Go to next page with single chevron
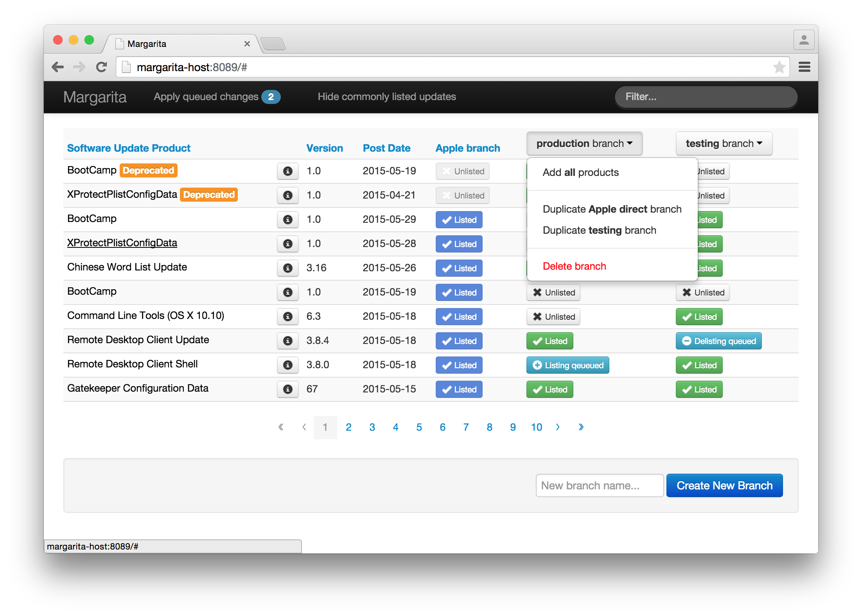The width and height of the screenshot is (862, 616). [558, 427]
